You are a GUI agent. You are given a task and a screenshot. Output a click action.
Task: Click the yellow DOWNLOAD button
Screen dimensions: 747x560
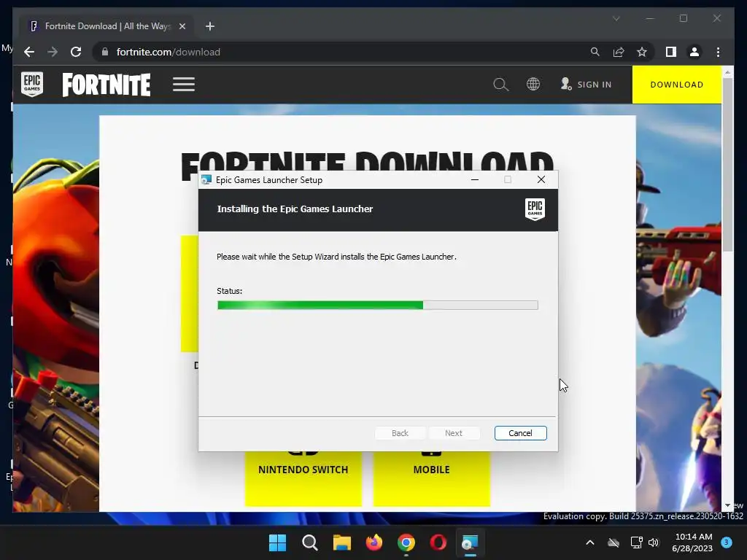click(676, 85)
